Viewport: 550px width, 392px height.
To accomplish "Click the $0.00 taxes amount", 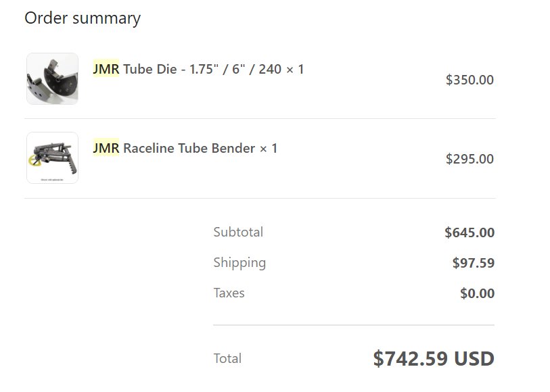I will tap(477, 293).
